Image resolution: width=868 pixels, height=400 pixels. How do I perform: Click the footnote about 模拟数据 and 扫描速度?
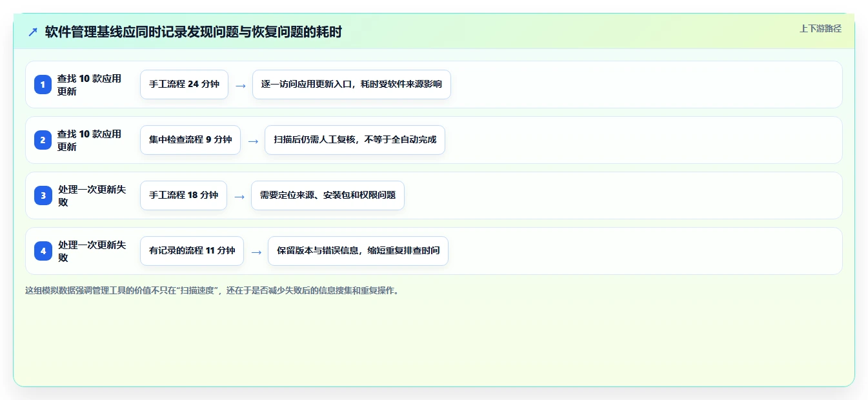tap(212, 290)
